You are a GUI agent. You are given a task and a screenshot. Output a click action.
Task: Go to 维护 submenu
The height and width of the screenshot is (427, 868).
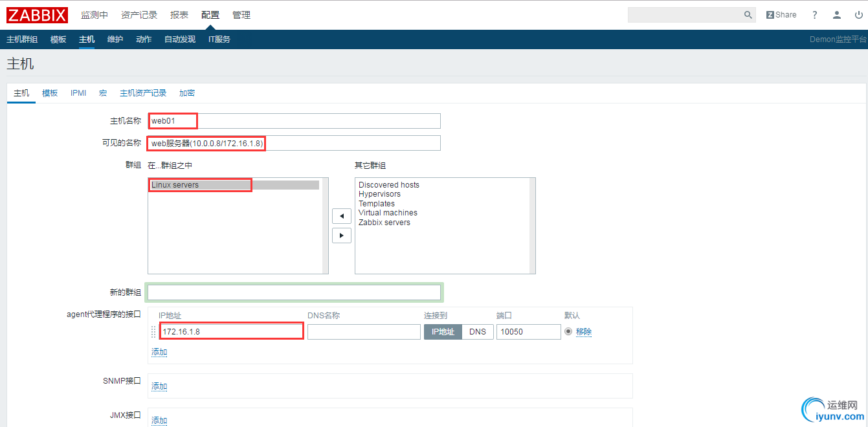pos(115,39)
